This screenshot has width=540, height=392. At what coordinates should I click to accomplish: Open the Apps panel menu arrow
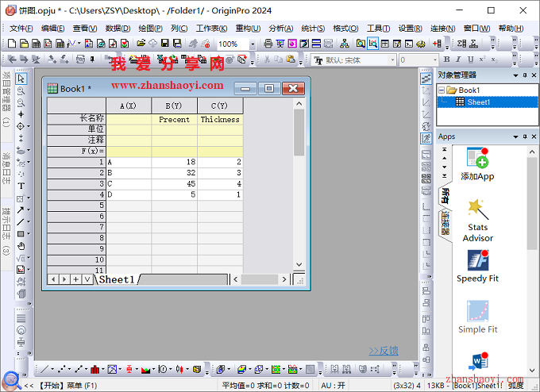point(515,136)
